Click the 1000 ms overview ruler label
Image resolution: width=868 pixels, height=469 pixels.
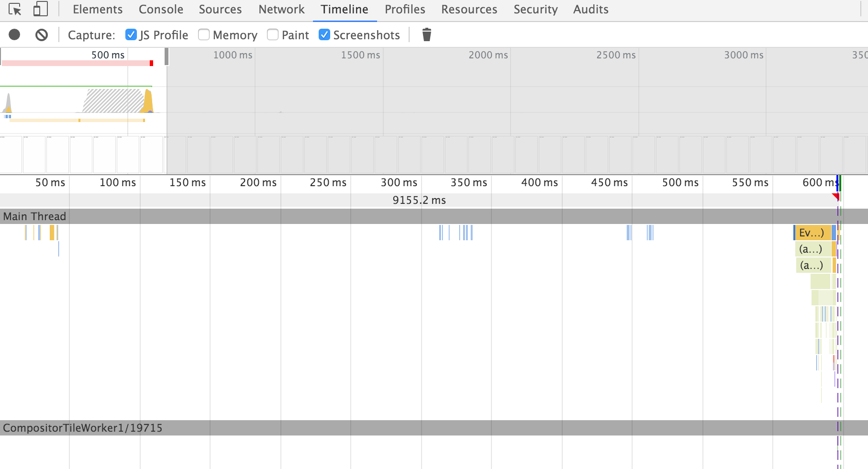pyautogui.click(x=233, y=55)
